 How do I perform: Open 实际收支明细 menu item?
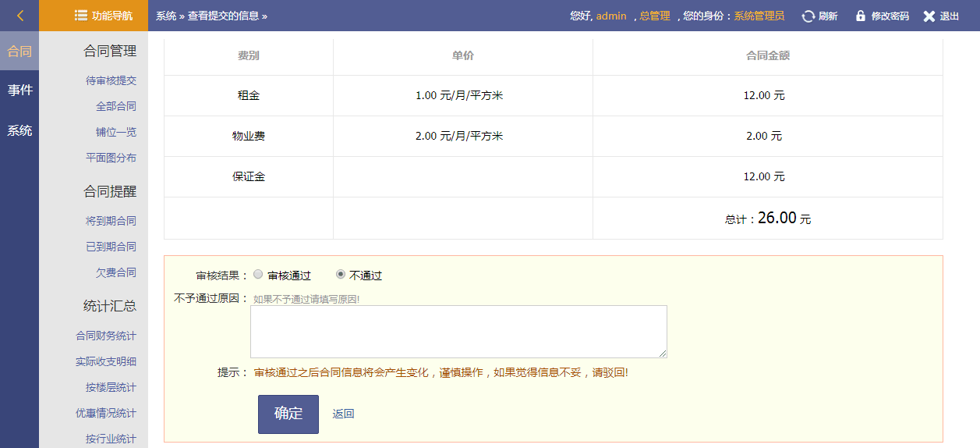point(106,361)
